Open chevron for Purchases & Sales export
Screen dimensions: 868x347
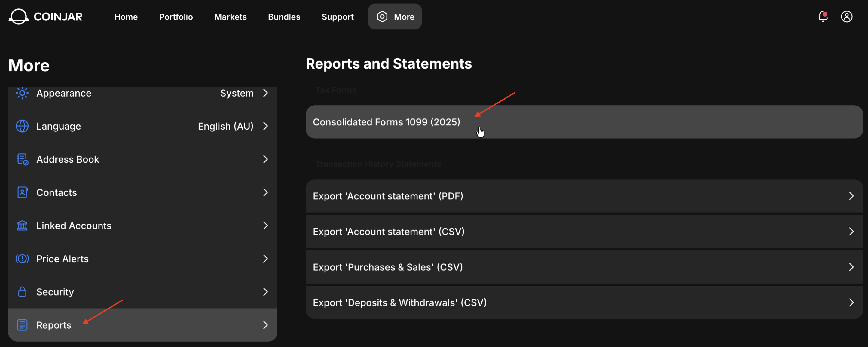click(851, 267)
